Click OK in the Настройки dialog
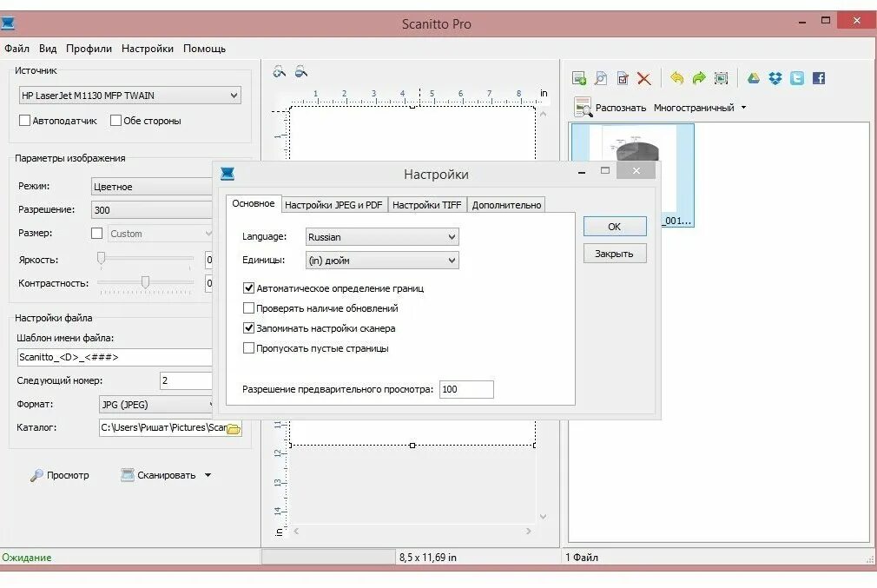 (x=615, y=227)
